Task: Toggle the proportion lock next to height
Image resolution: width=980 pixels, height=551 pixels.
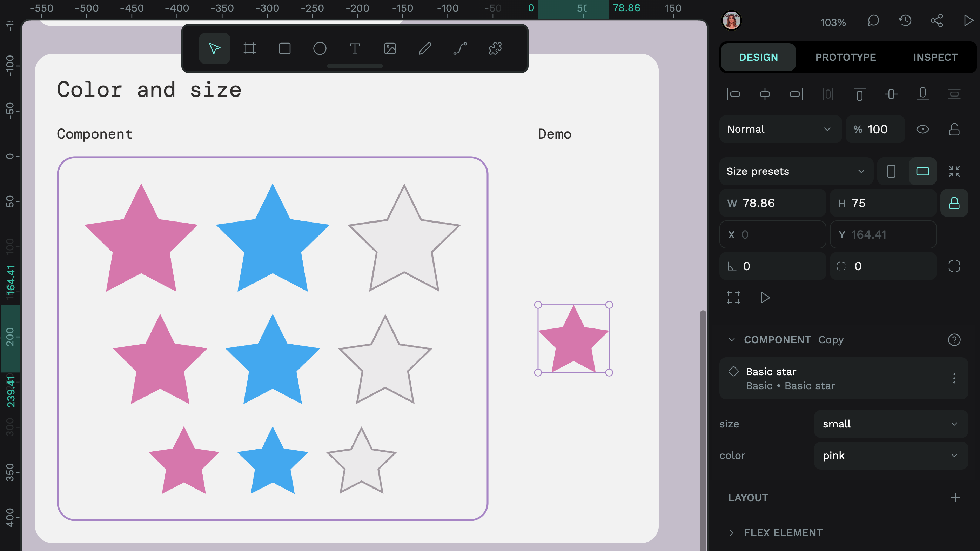Action: tap(954, 203)
